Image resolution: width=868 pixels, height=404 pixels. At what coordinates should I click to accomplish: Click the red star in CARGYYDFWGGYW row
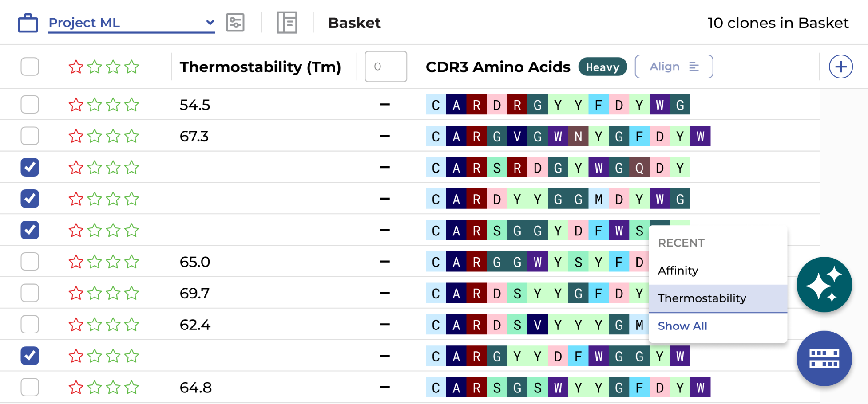(x=76, y=356)
